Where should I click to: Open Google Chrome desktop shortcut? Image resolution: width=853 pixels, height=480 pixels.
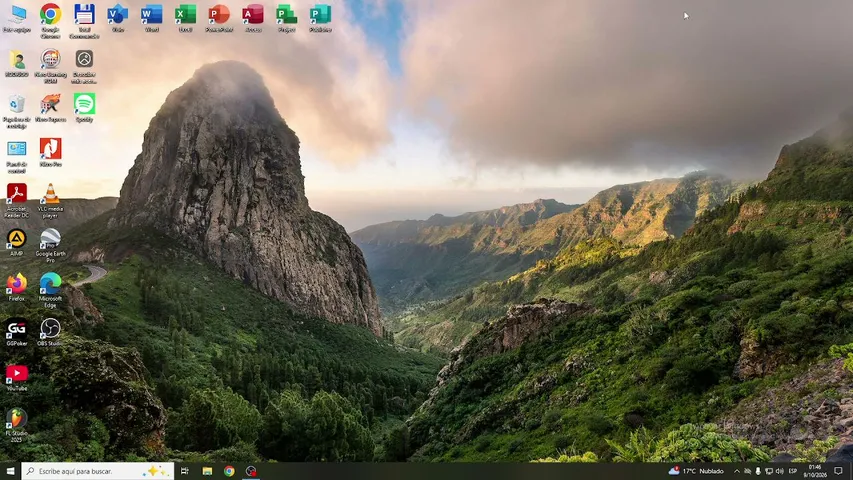point(50,21)
